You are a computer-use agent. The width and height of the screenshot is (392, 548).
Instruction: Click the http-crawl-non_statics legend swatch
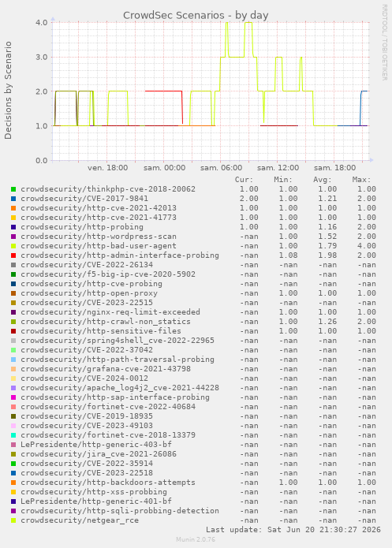coord(13,322)
